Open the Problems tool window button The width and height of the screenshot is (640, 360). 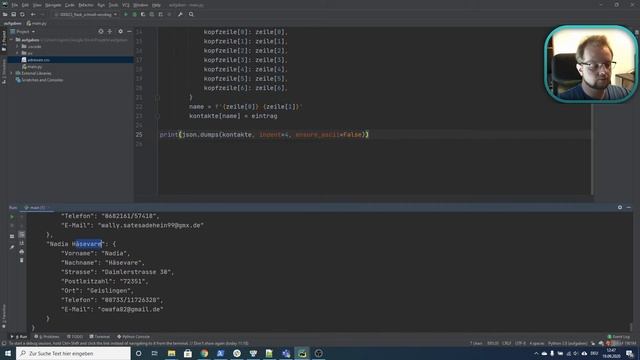coord(47,337)
